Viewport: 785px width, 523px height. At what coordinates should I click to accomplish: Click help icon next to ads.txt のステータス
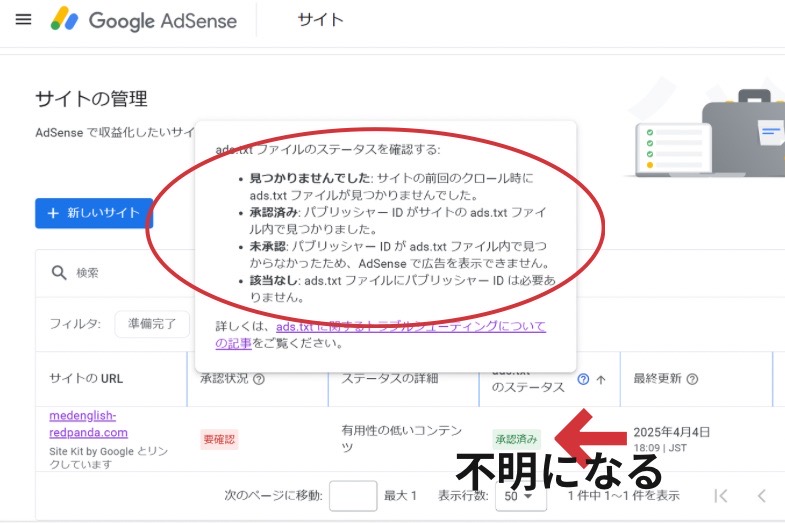point(583,379)
